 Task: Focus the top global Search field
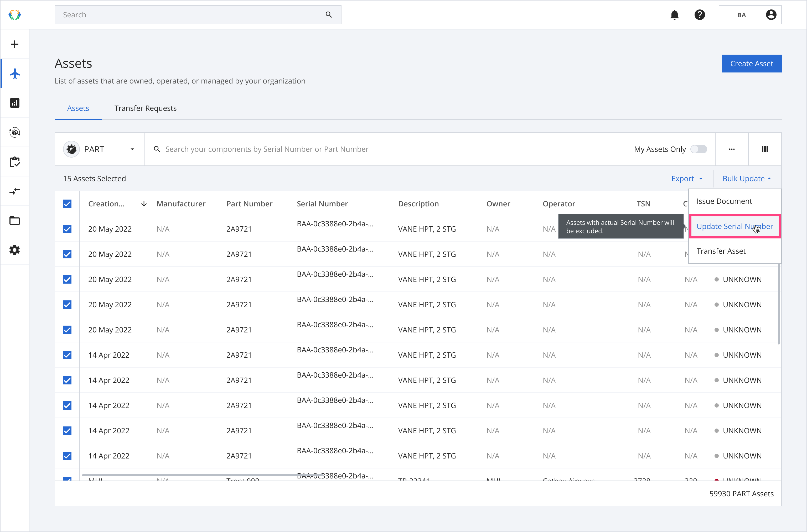click(x=198, y=15)
